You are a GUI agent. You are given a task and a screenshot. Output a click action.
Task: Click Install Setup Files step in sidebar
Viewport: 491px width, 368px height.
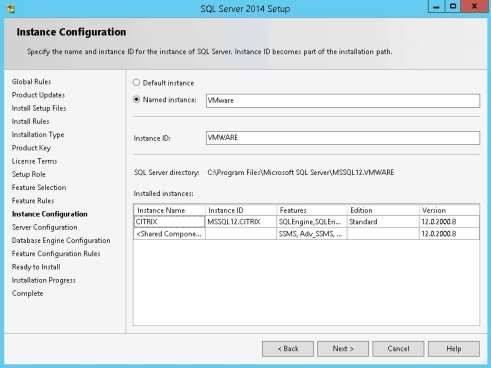(39, 108)
